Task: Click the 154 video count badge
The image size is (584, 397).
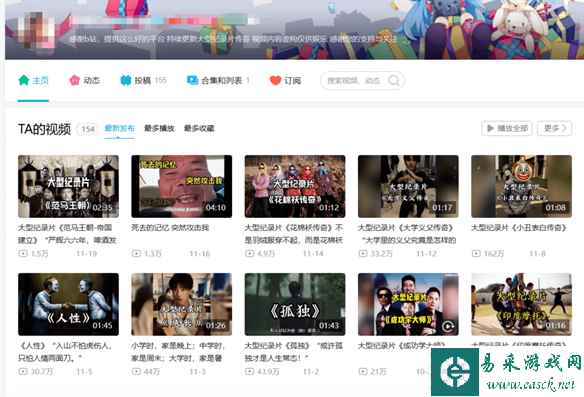Action: pyautogui.click(x=88, y=129)
